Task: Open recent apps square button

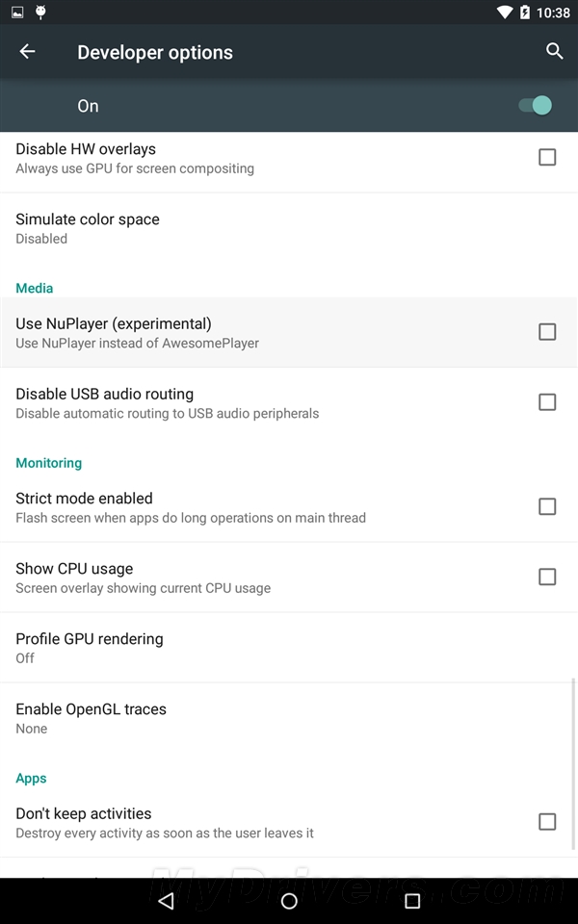Action: [412, 901]
